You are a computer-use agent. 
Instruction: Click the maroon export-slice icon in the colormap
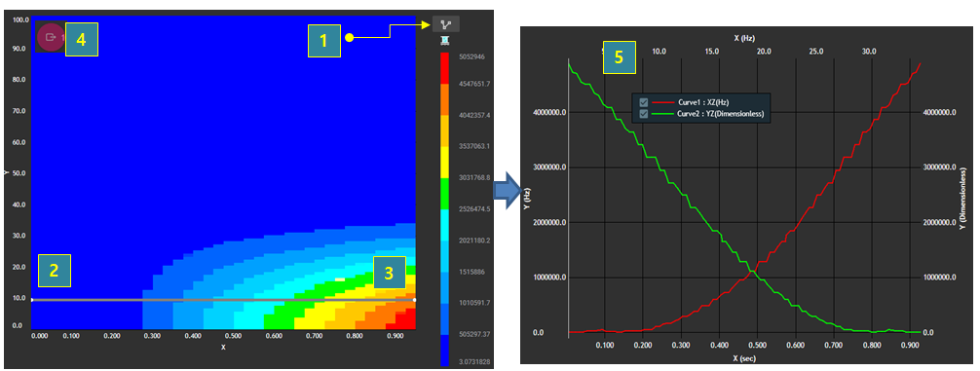pyautogui.click(x=51, y=37)
